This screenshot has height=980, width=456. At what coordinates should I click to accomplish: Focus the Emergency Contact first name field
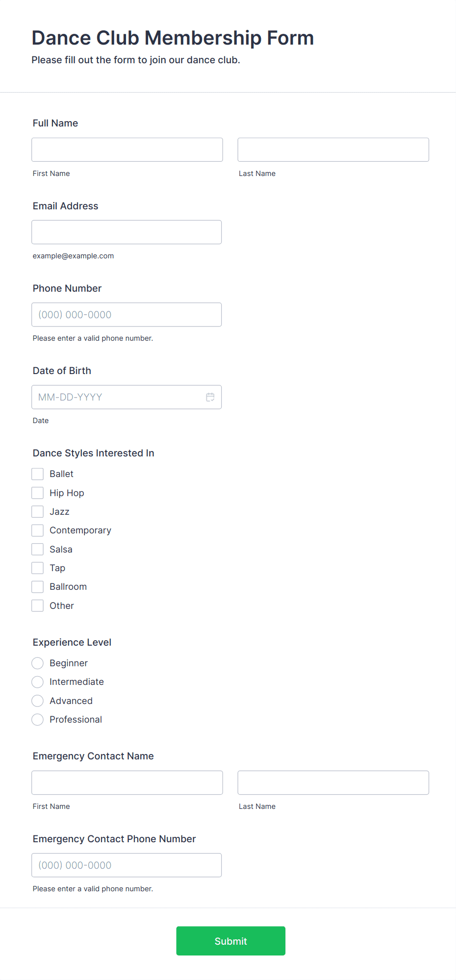[x=127, y=783]
